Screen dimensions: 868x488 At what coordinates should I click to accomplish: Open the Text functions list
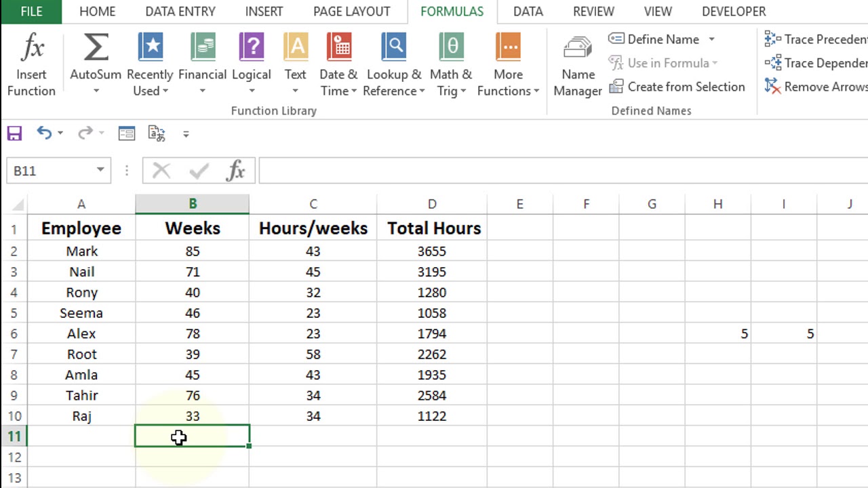pyautogui.click(x=295, y=64)
